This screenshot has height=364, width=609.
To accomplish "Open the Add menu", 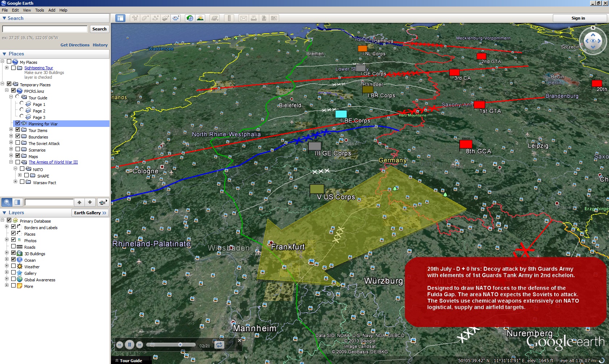I will 52,10.
